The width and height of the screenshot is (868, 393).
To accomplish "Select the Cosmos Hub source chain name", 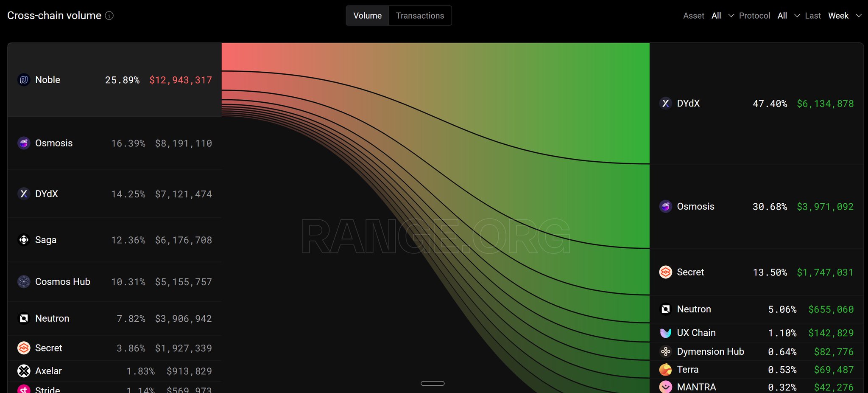I will (63, 281).
